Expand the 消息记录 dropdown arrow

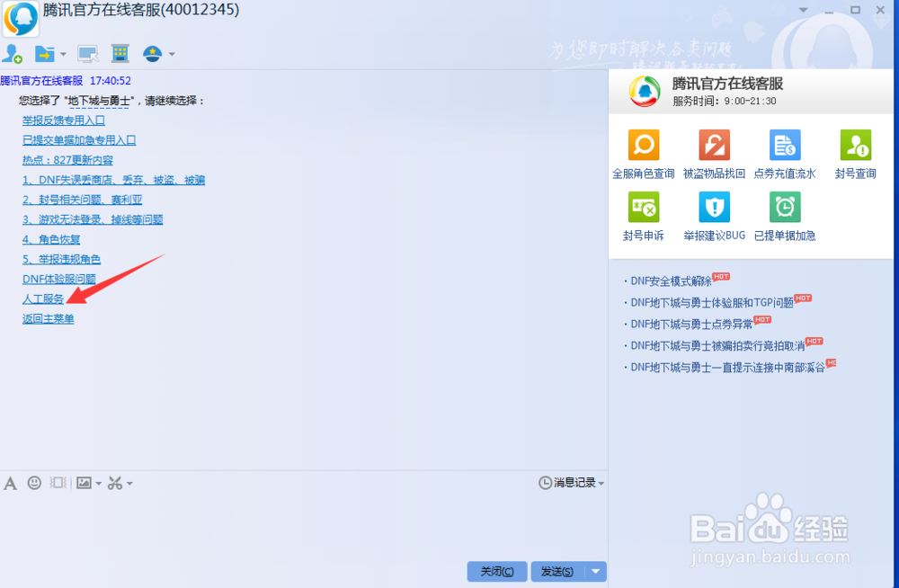click(x=601, y=484)
